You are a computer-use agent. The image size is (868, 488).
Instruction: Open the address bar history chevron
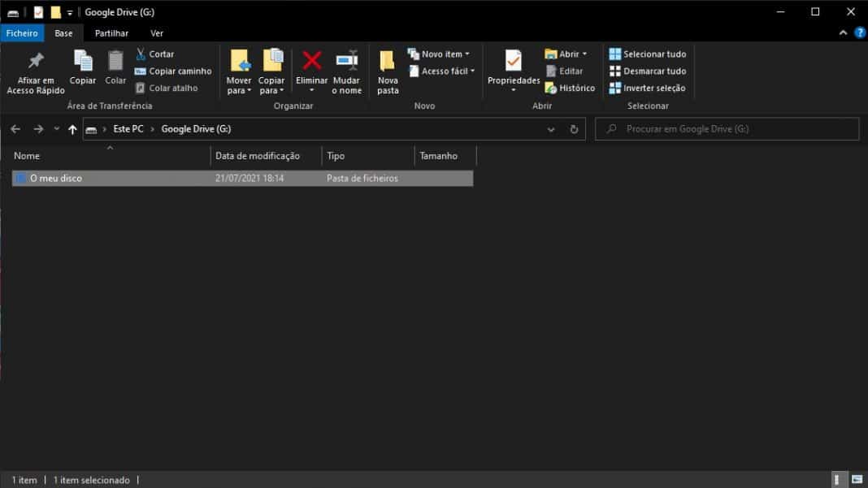[551, 128]
